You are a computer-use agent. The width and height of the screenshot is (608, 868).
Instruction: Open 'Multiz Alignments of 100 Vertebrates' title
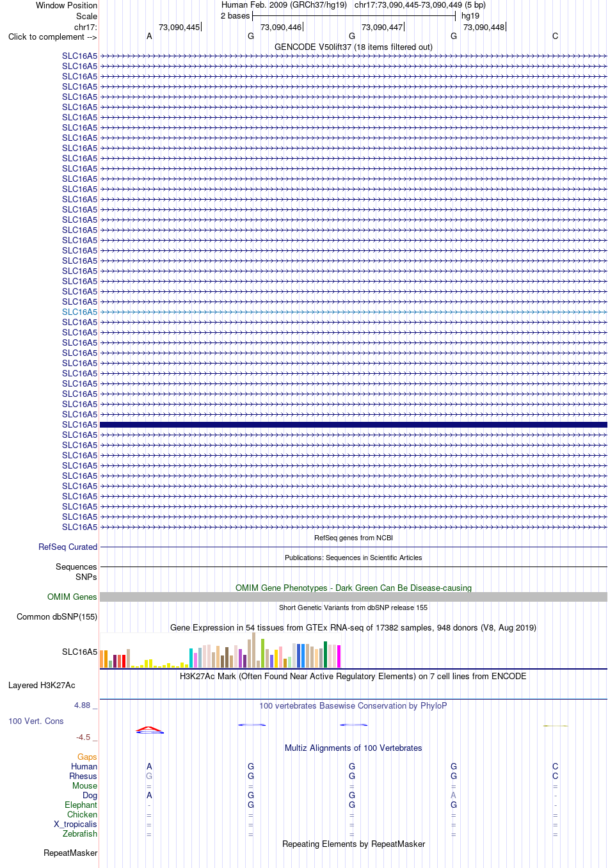click(x=353, y=748)
